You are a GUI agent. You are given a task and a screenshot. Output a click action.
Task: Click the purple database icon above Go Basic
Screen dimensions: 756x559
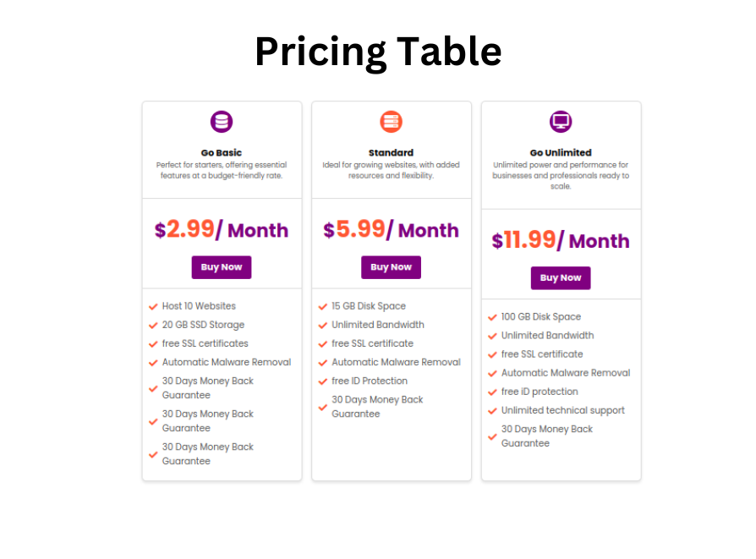[222, 122]
